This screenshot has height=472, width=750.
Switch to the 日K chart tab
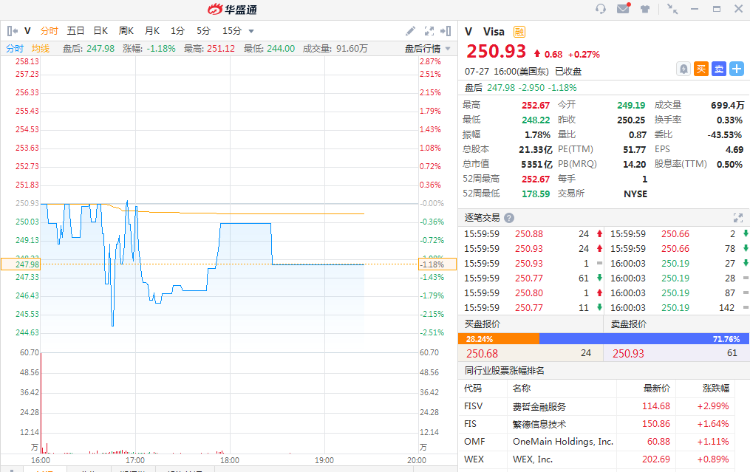point(100,31)
